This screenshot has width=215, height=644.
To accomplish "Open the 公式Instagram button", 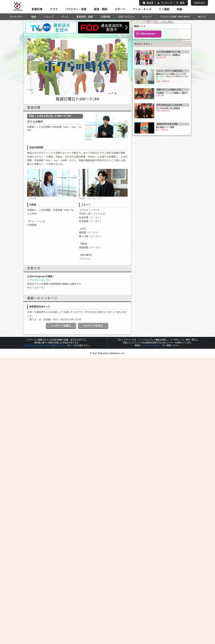I will tap(148, 34).
